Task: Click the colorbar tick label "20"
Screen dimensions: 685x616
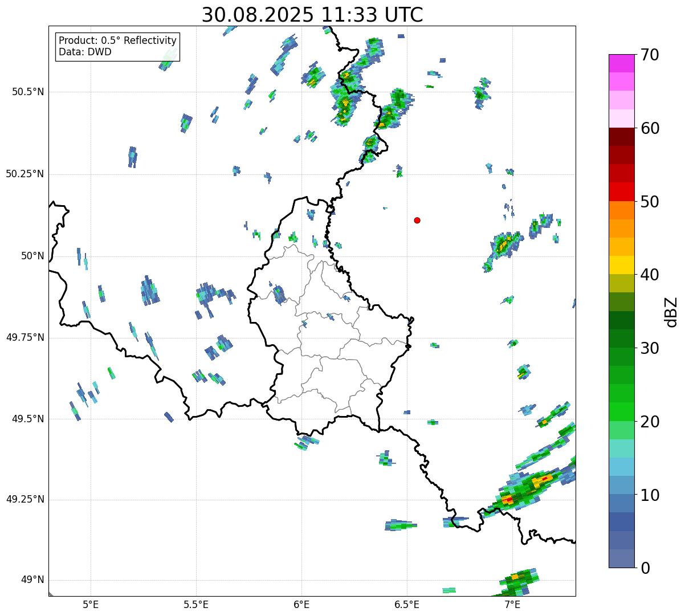Action: pos(650,422)
